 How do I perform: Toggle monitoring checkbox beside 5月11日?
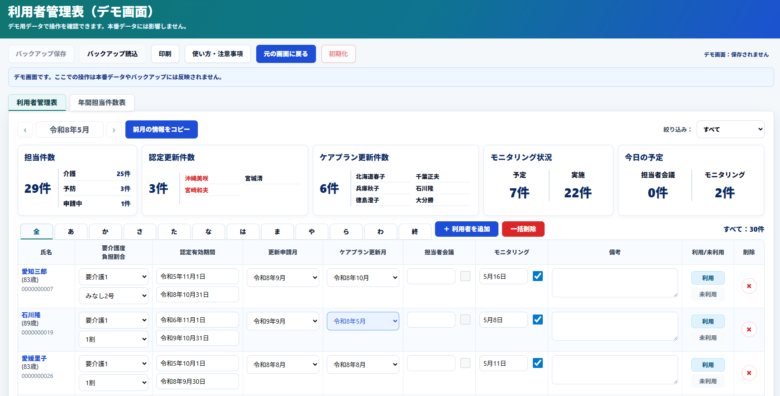pos(538,363)
